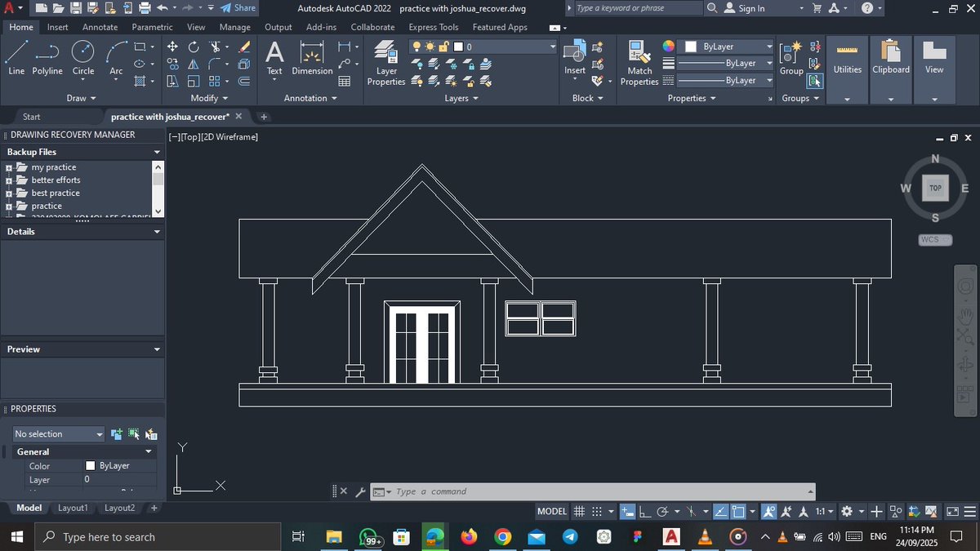Open the Insert ribbon tab
Viewport: 980px width, 551px height.
[x=58, y=27]
